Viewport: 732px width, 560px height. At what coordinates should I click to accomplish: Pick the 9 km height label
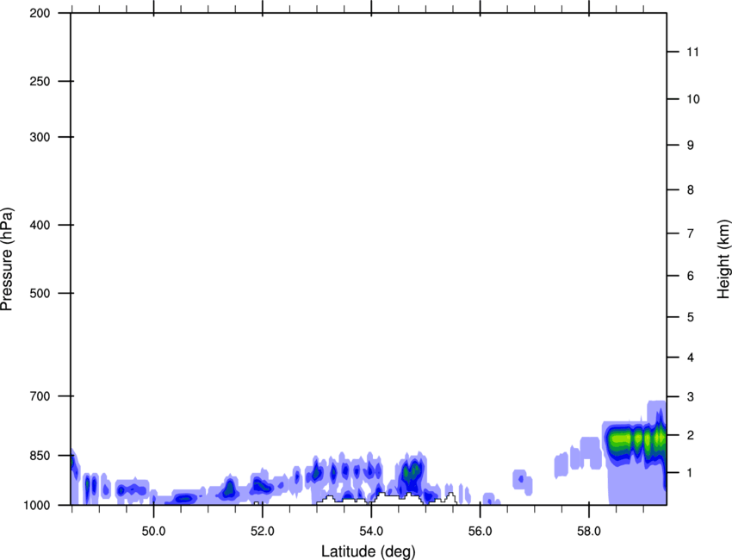691,146
